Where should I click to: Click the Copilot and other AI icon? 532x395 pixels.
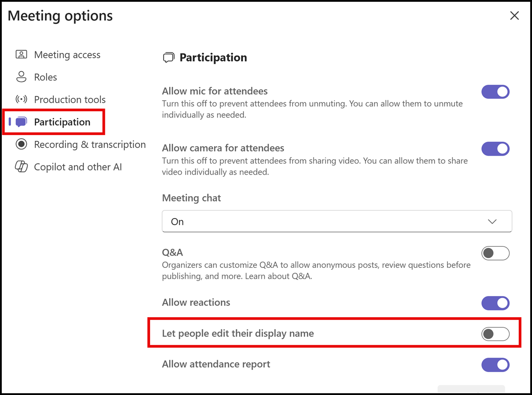[21, 167]
